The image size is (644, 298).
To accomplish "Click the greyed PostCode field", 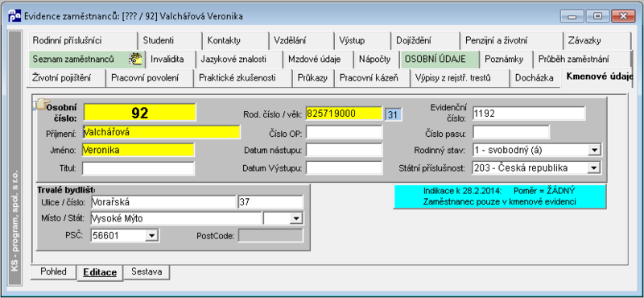I will coord(270,235).
